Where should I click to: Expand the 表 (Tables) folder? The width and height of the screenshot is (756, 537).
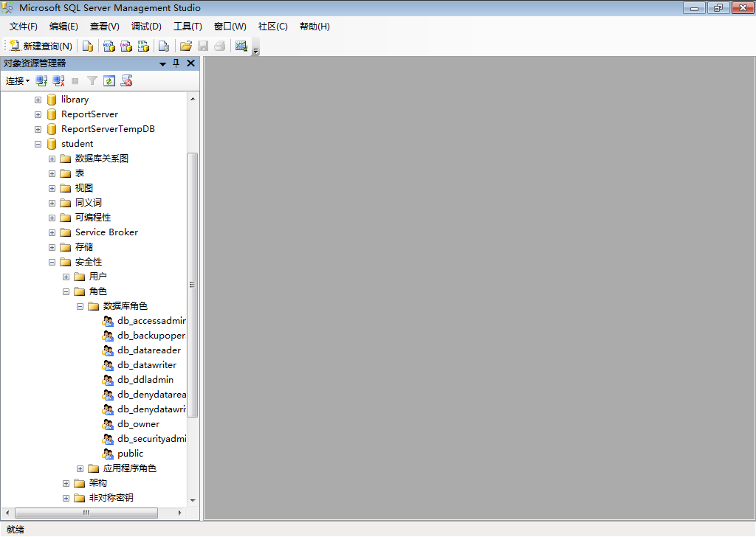coord(52,174)
